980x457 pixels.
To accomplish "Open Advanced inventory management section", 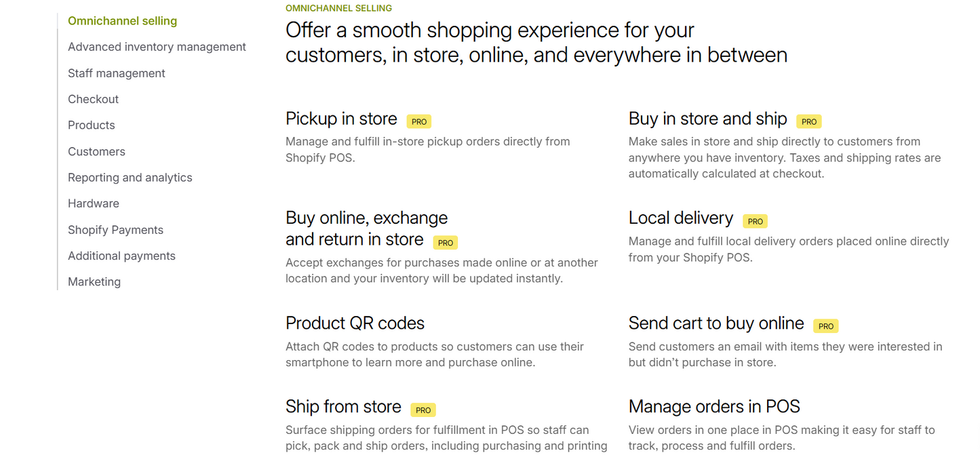I will click(157, 47).
